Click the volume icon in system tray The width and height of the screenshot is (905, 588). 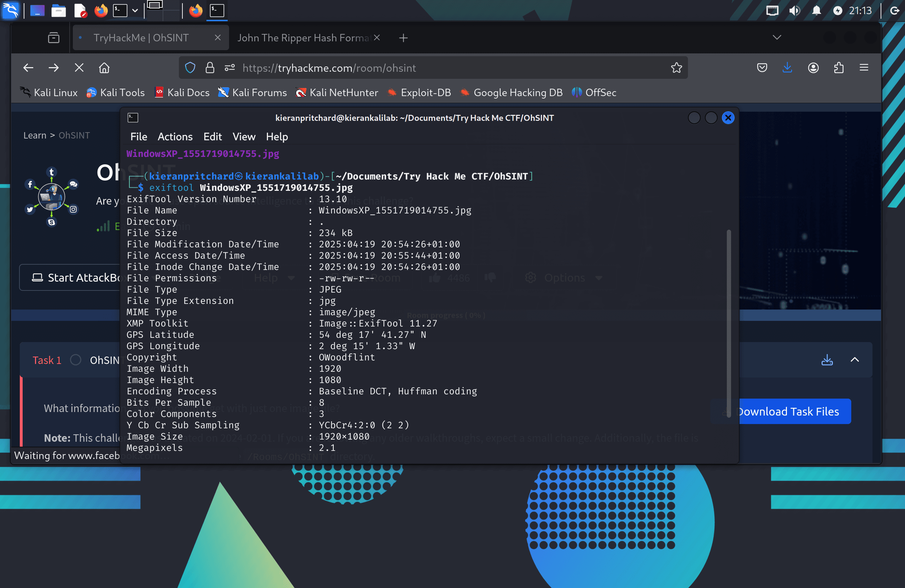[794, 10]
